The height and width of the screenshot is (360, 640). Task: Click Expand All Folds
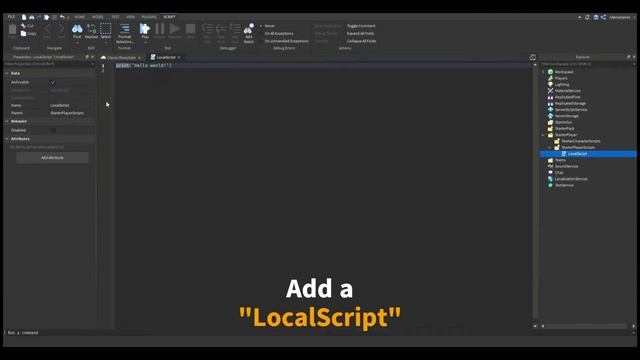tap(360, 33)
